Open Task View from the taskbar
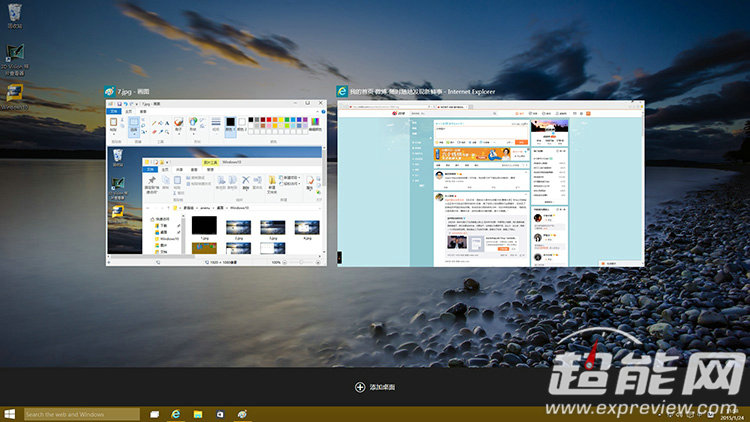This screenshot has width=750, height=422. coord(155,413)
